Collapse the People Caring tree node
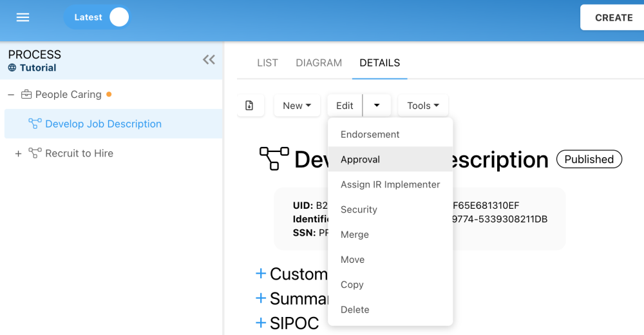644x335 pixels. pyautogui.click(x=11, y=95)
